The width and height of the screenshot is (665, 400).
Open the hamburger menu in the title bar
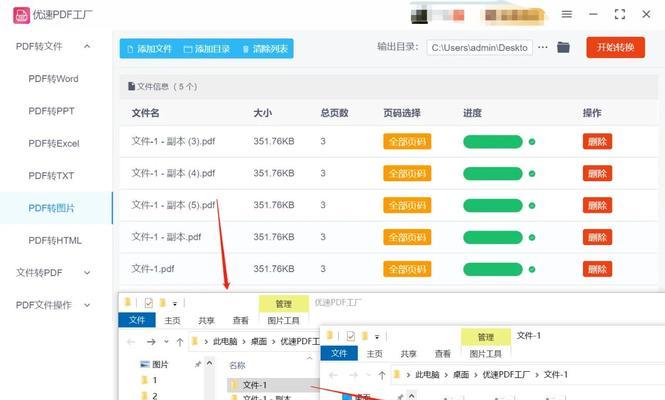tap(567, 14)
